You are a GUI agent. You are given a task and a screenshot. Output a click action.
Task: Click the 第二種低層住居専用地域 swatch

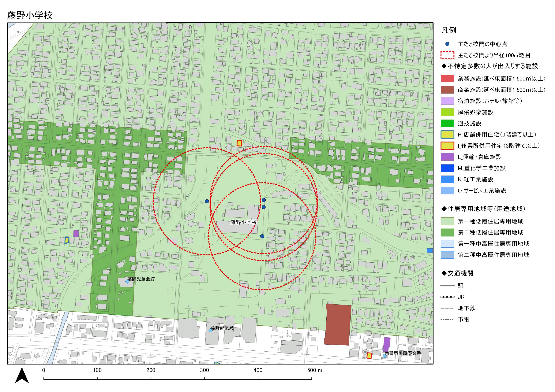(x=447, y=232)
